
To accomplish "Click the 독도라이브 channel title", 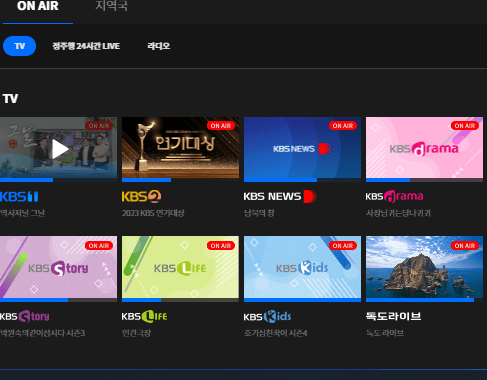I will pos(393,316).
